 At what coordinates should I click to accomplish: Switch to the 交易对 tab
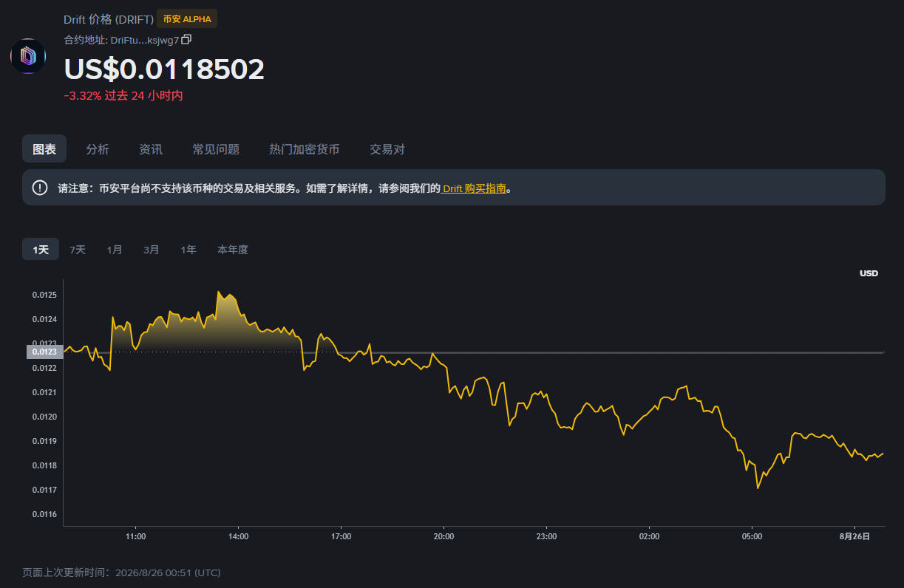coord(387,149)
